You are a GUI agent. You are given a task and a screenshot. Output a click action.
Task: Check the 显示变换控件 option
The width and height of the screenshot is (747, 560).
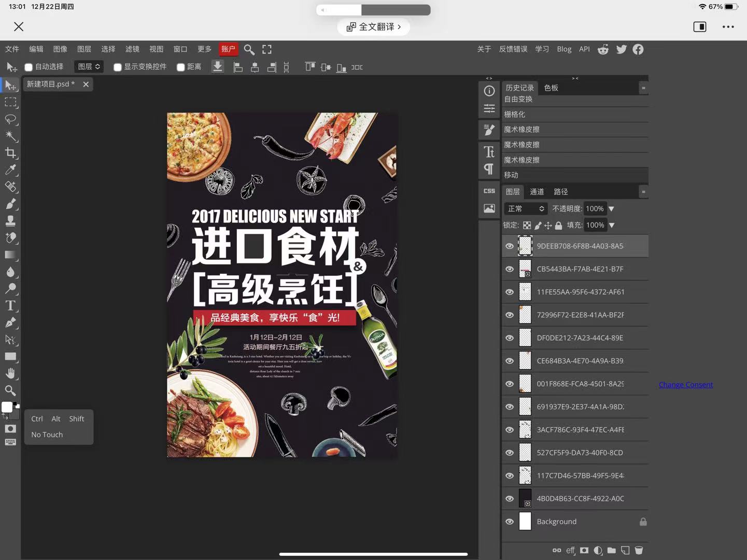click(118, 67)
